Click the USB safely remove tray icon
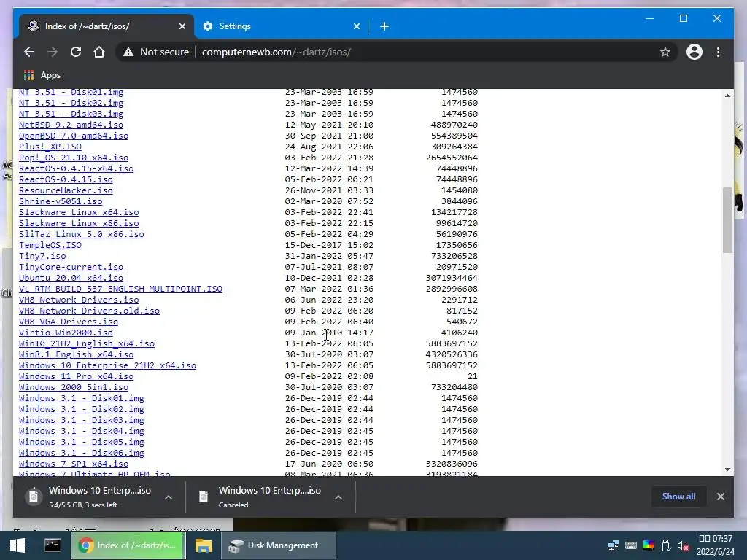The width and height of the screenshot is (747, 560). [x=666, y=545]
